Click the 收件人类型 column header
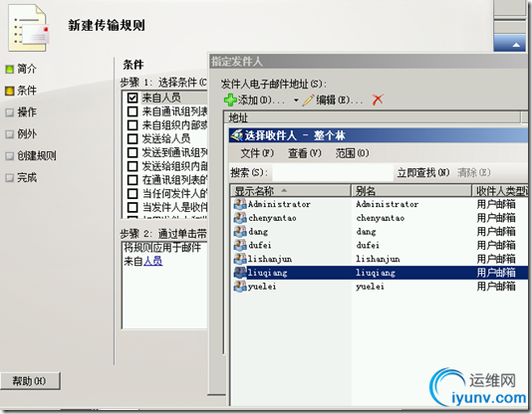This screenshot has height=414, width=532. tap(501, 191)
